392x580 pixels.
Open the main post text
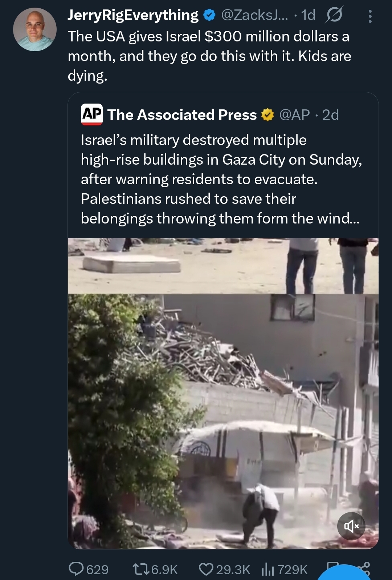(209, 56)
